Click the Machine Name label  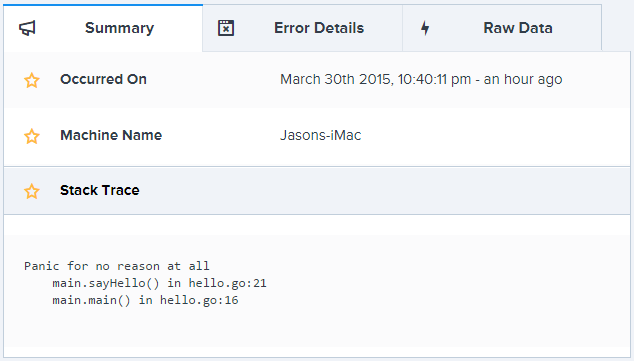coord(111,135)
